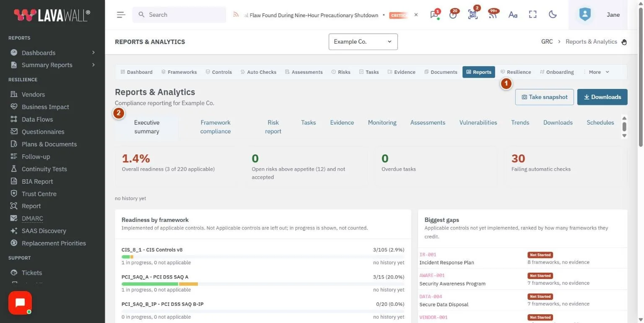The width and height of the screenshot is (644, 323).
Task: Click the PCI DSS SAQ A progress bar
Action: coord(263,284)
